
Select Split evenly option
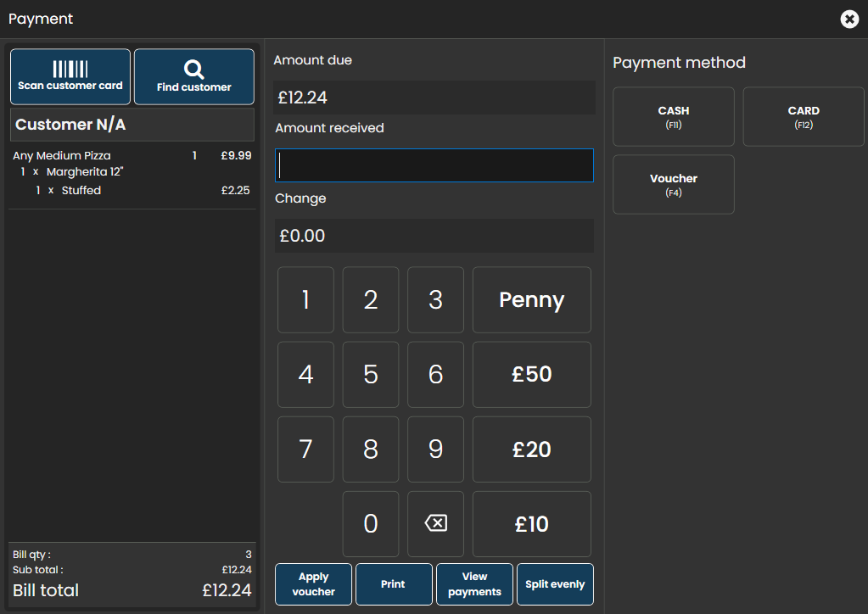[555, 584]
